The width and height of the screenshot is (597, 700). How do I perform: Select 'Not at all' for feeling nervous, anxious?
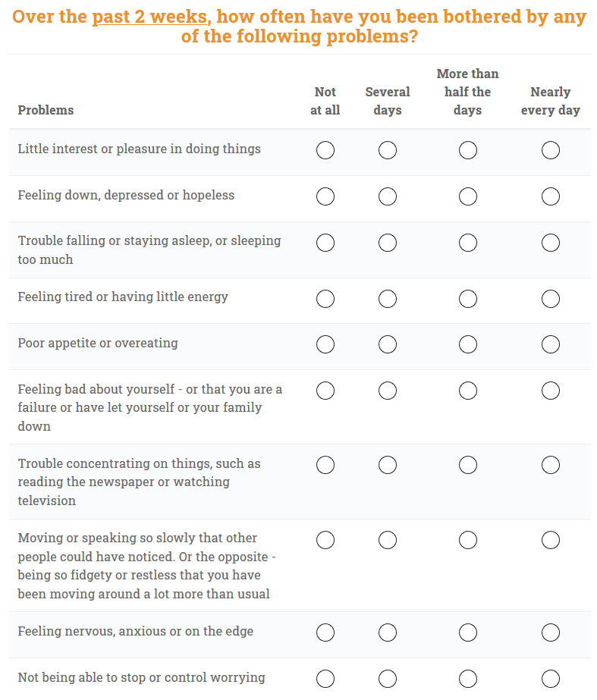tap(325, 633)
